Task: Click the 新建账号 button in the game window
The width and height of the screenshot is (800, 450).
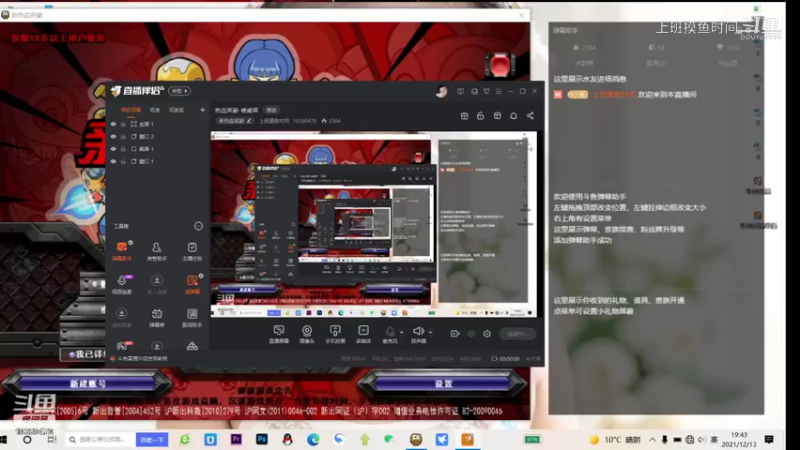Action: click(x=88, y=383)
